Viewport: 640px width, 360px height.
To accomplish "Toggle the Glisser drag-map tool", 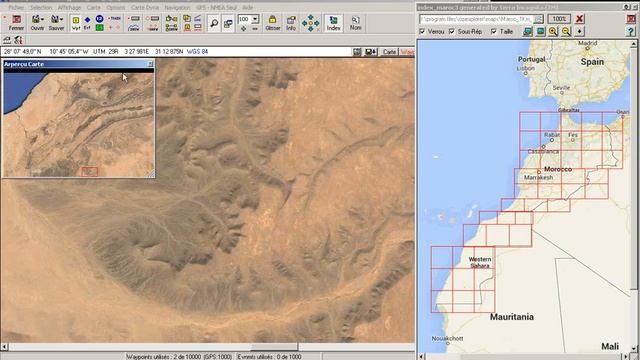I will (x=272, y=23).
